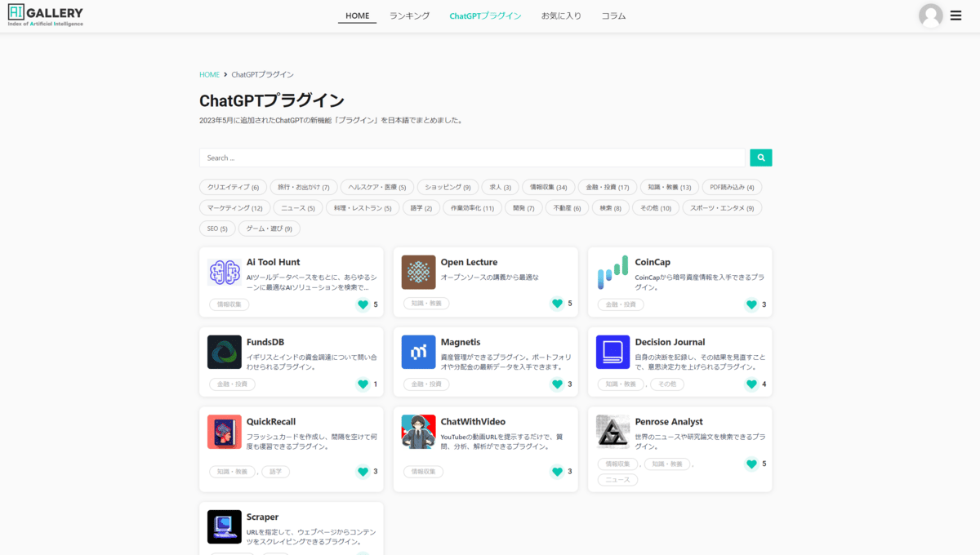Click ニュース tag on Penrose Analyst card
The height and width of the screenshot is (555, 980).
[x=617, y=480]
